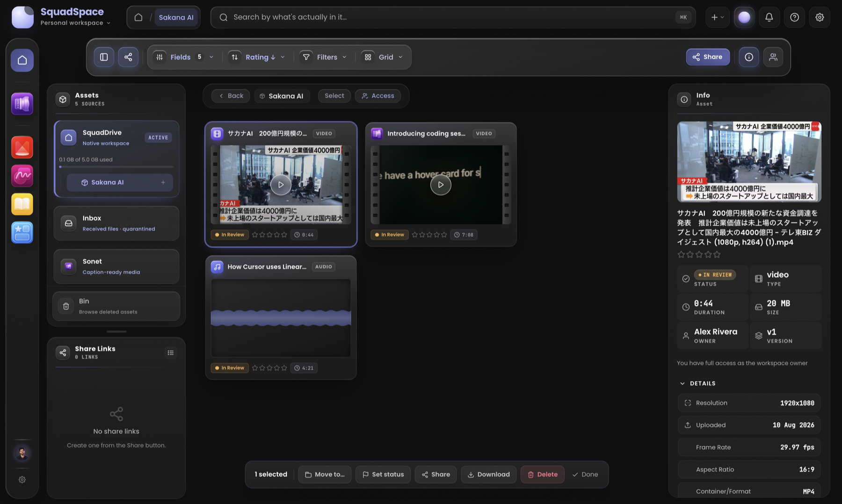Click the audio type icon on How Cursor card
The image size is (842, 504).
point(217,267)
